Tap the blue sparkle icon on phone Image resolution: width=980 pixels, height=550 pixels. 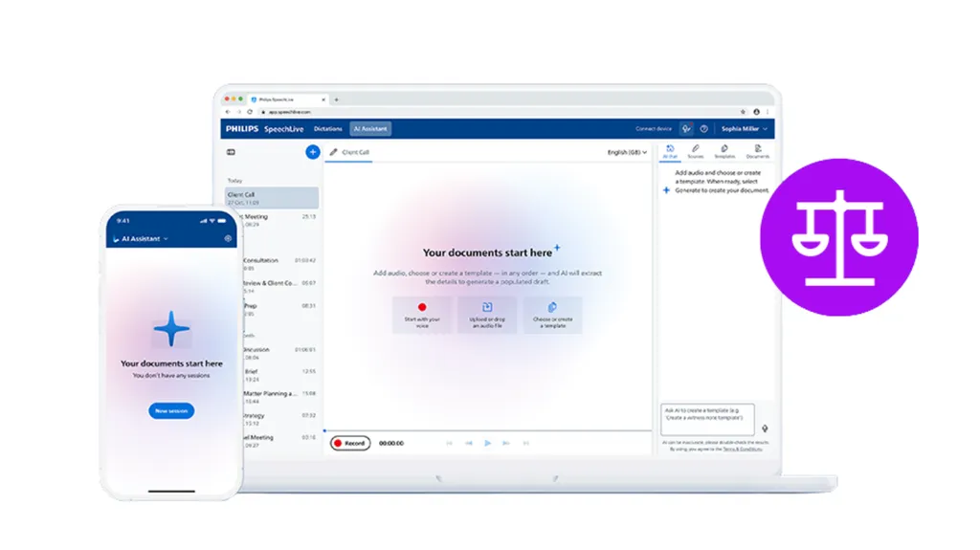(171, 329)
